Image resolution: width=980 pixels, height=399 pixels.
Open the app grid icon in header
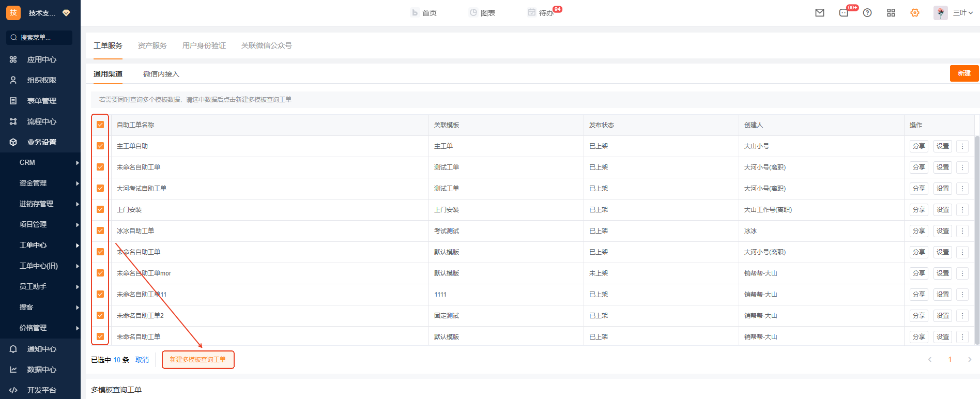(x=891, y=13)
